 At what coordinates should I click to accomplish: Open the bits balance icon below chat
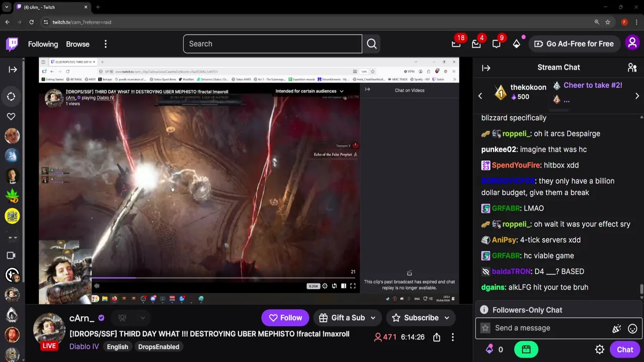[490, 349]
